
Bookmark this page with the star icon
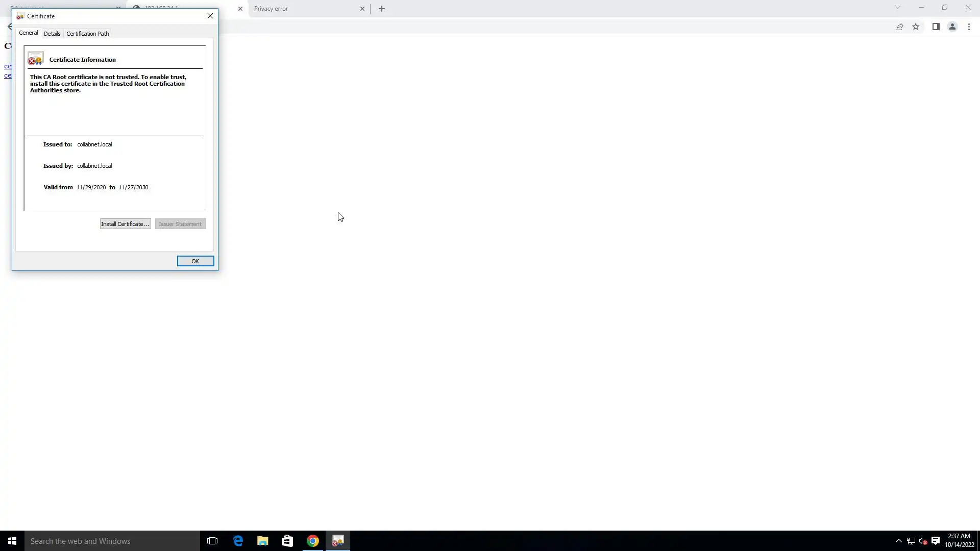click(916, 27)
